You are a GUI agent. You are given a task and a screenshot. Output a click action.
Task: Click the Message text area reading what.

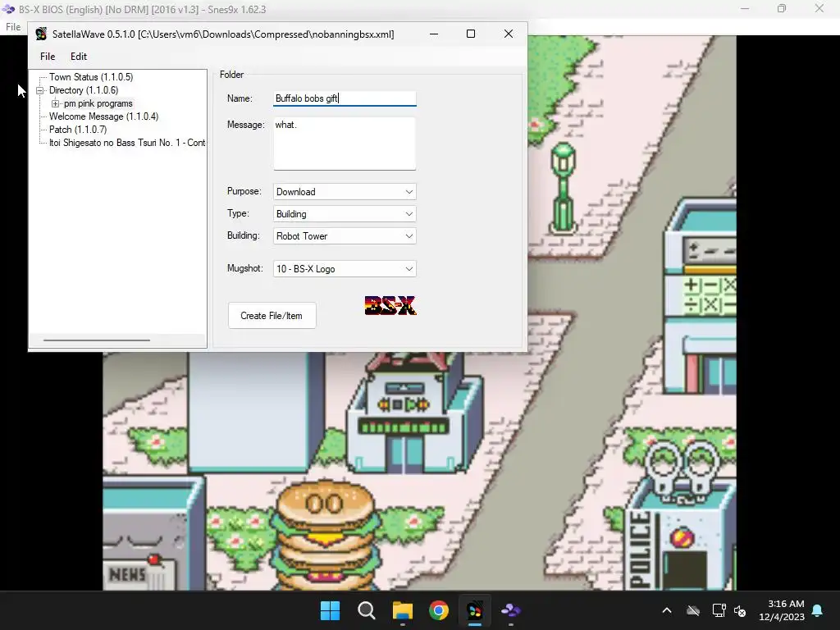click(x=345, y=144)
